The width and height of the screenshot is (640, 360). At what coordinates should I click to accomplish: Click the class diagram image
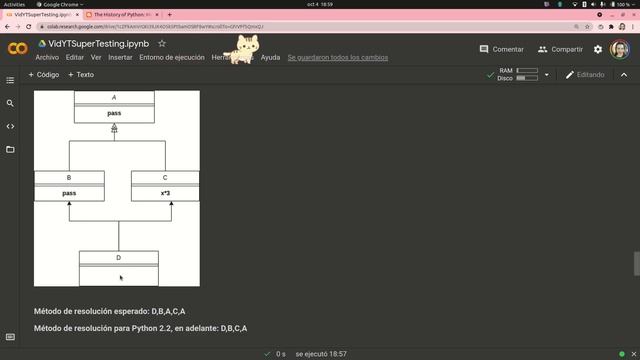117,188
